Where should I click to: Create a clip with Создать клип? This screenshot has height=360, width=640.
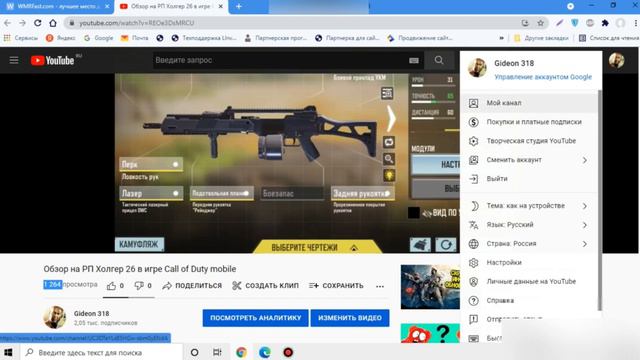tap(265, 286)
